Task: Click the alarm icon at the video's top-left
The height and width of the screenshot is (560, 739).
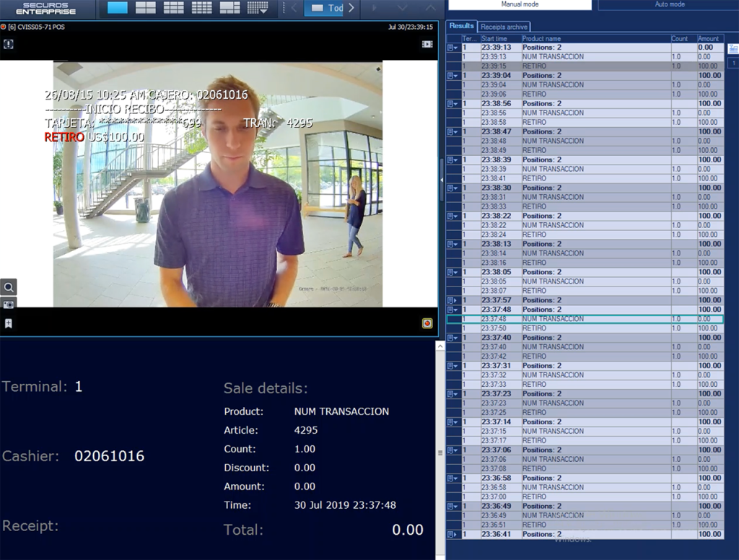Action: pos(9,44)
